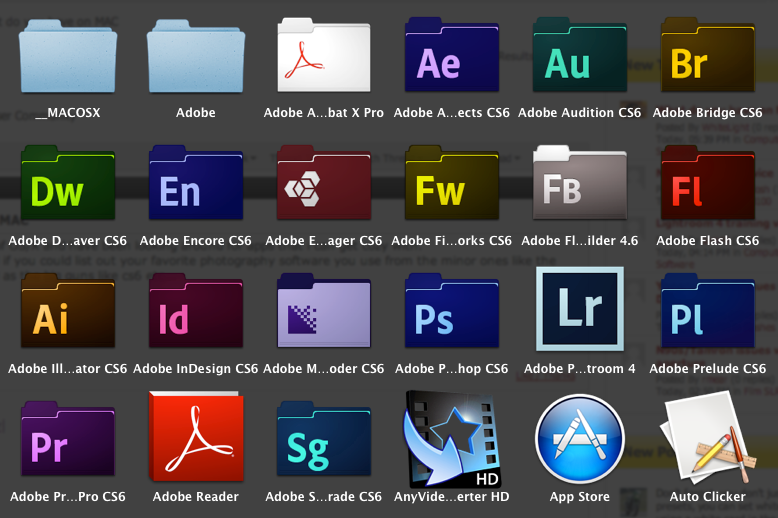Launch the Adobe Reader app
This screenshot has width=778, height=518.
[195, 438]
